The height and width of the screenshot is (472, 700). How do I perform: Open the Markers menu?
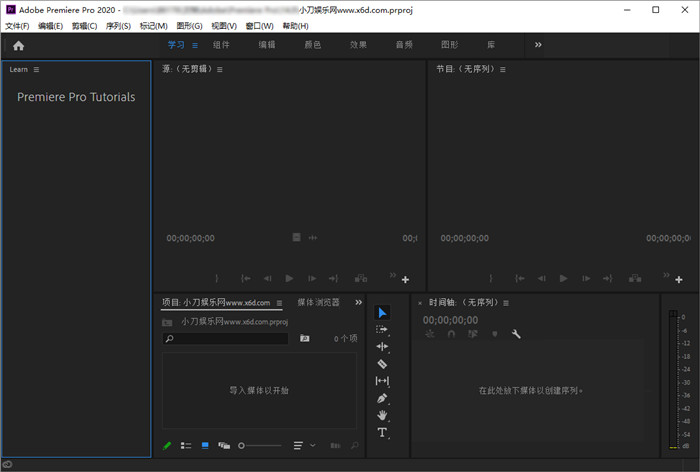click(154, 26)
